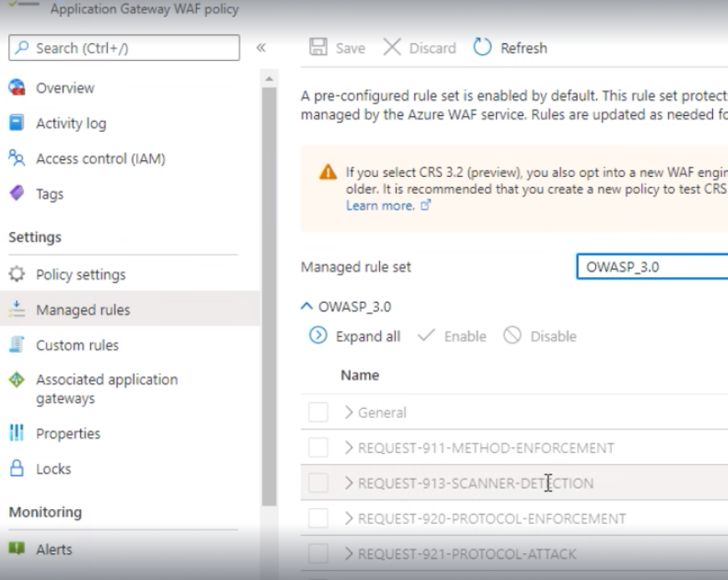728x580 pixels.
Task: Select Policy settings menu item
Action: [81, 275]
